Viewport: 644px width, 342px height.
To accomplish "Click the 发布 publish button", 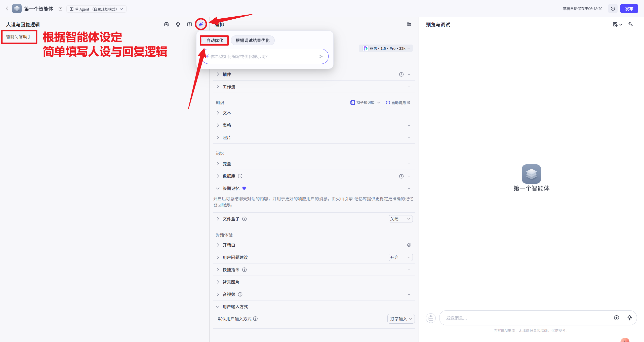I will [629, 8].
